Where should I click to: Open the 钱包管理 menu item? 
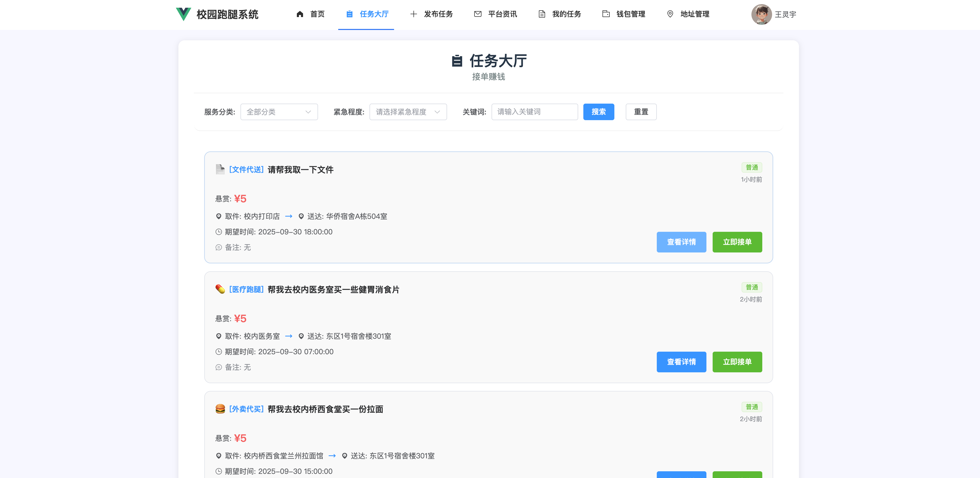click(x=630, y=14)
